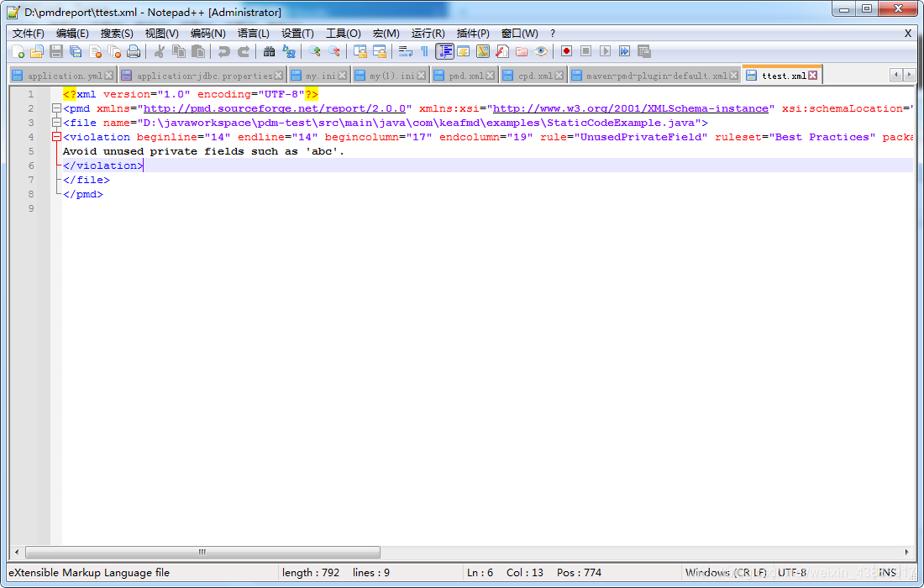Print the document via the printer icon

pyautogui.click(x=132, y=51)
